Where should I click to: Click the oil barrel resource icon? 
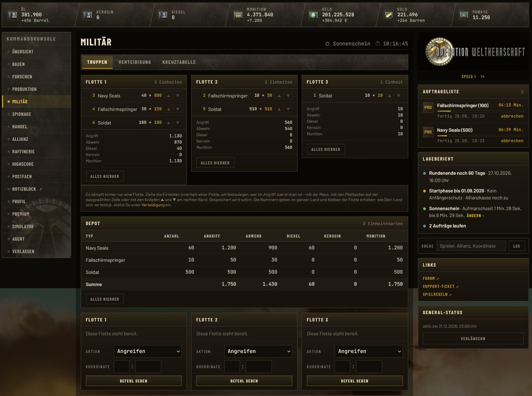pyautogui.click(x=13, y=15)
